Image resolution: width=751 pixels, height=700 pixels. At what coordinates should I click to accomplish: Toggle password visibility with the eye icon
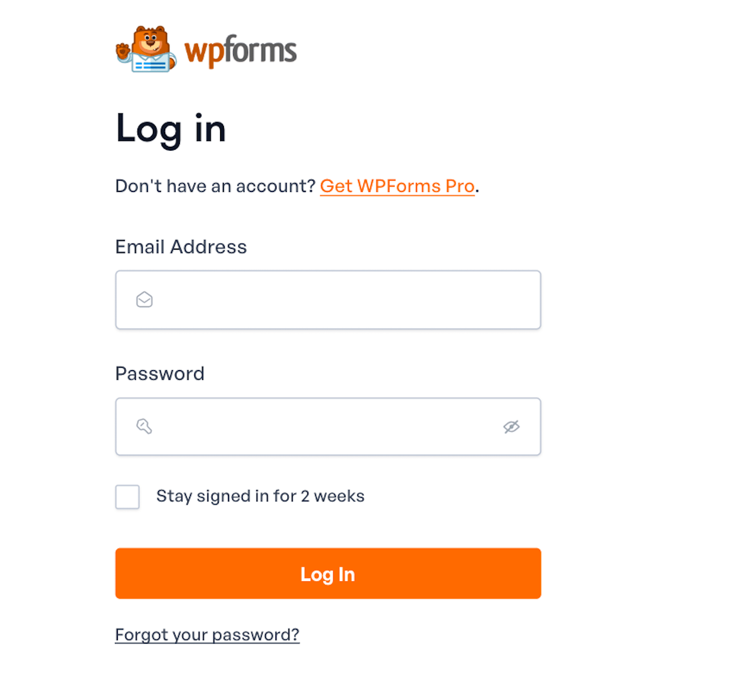(x=511, y=426)
